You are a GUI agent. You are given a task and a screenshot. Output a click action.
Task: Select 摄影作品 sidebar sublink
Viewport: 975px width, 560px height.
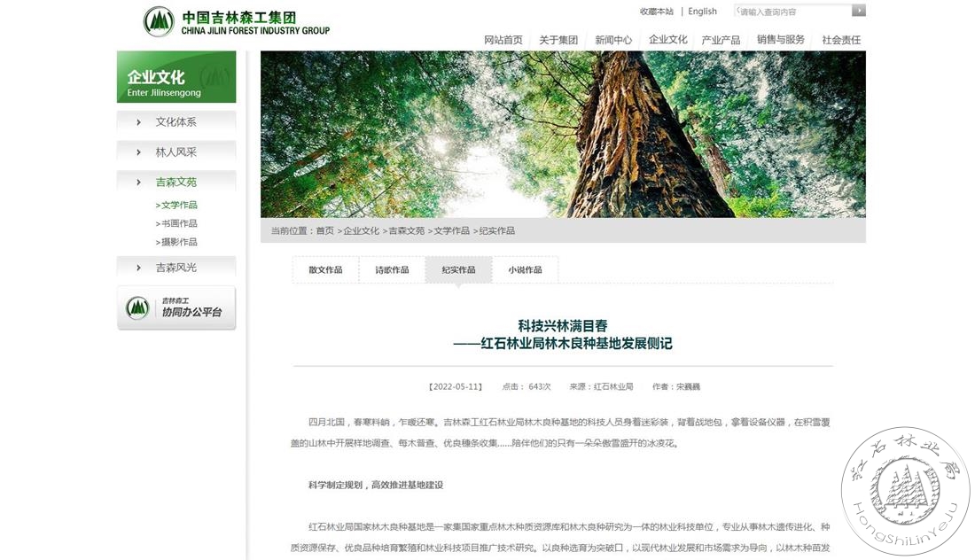[176, 242]
